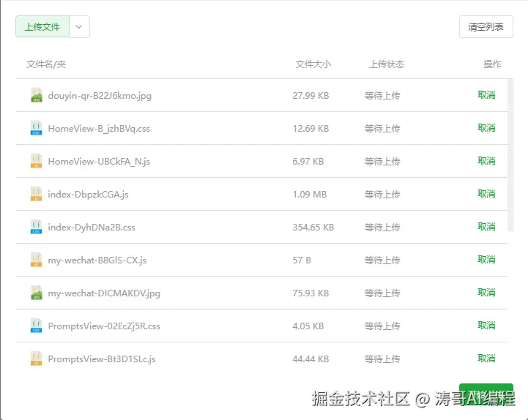The image size is (528, 420).
Task: Cancel upload of PromptsView-Bt3D1SLc.js
Action: pyautogui.click(x=486, y=359)
